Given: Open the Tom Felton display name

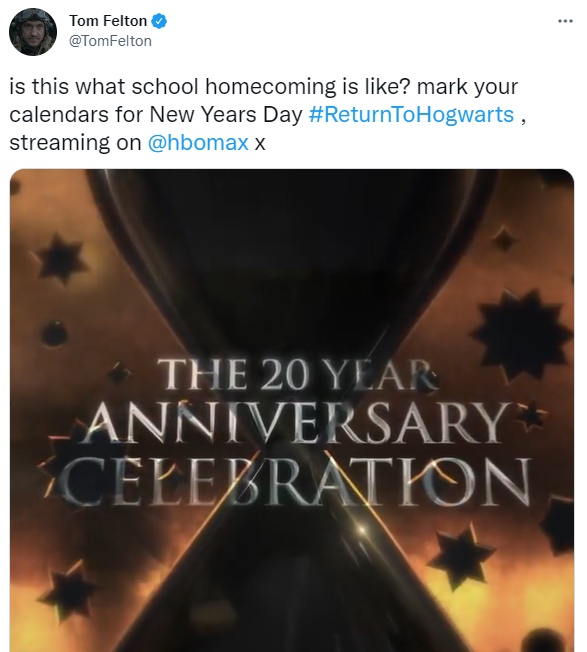Looking at the screenshot, I should pyautogui.click(x=108, y=21).
